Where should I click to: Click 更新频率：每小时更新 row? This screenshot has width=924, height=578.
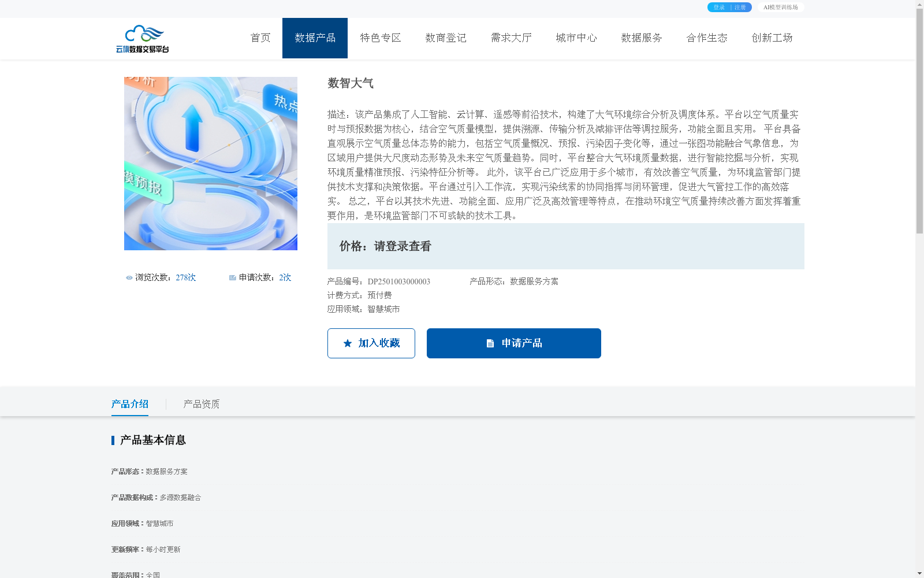[146, 550]
